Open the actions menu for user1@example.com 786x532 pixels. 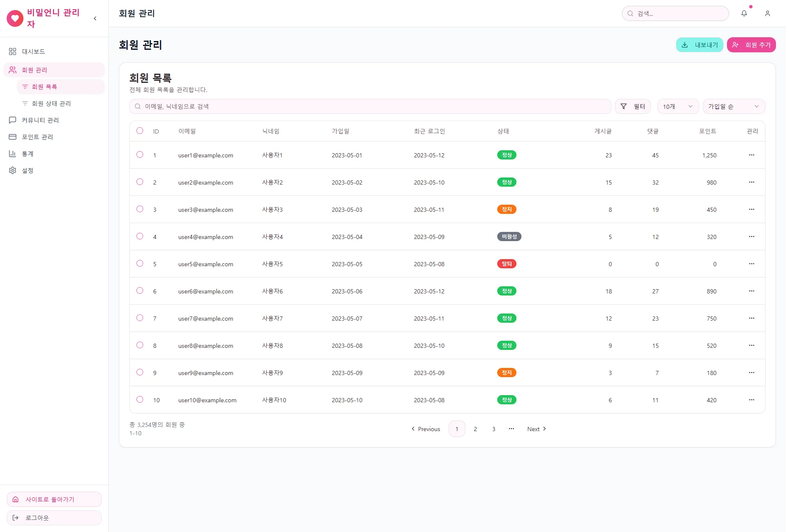[752, 155]
